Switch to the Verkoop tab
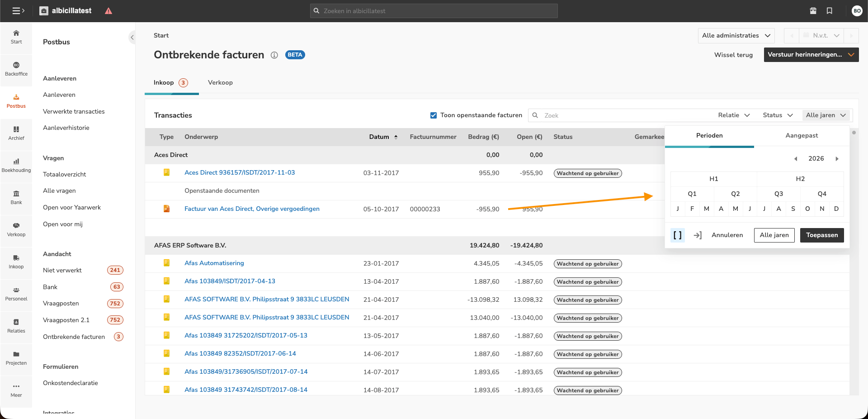The image size is (868, 419). tap(220, 83)
